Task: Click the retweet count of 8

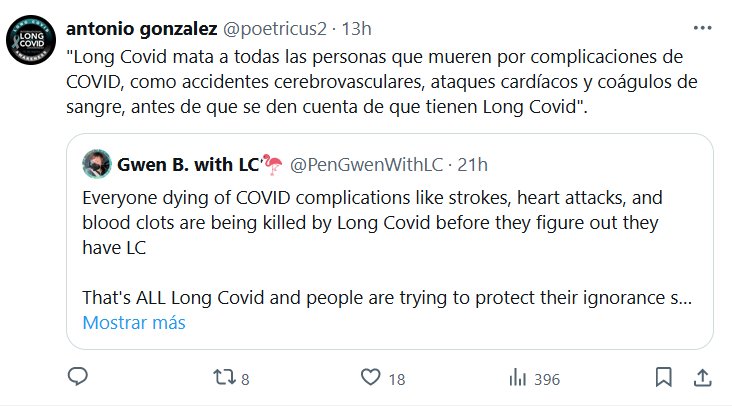Action: tap(245, 379)
